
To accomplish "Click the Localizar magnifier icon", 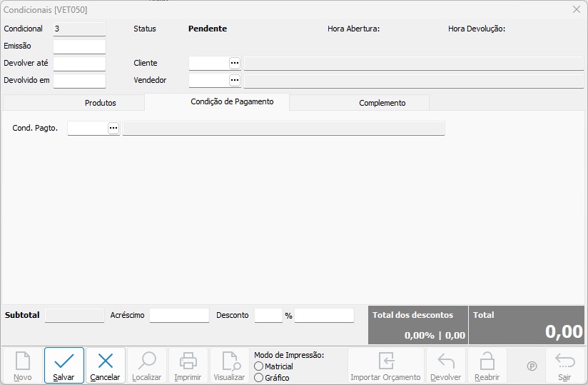I will point(147,361).
